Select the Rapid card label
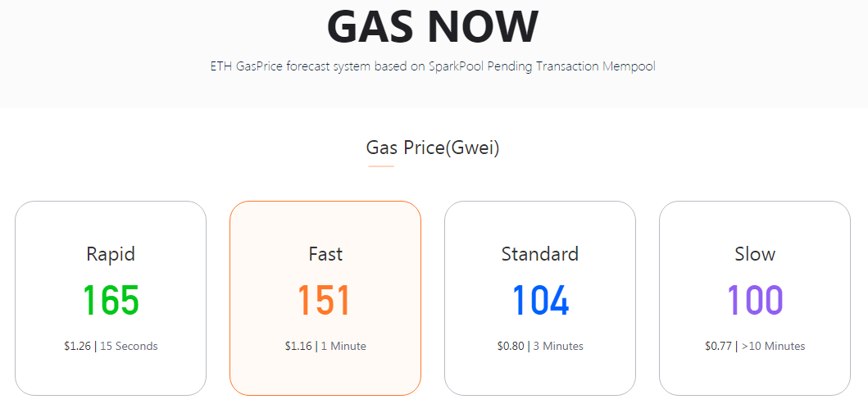Image resolution: width=868 pixels, height=404 pixels. [111, 254]
